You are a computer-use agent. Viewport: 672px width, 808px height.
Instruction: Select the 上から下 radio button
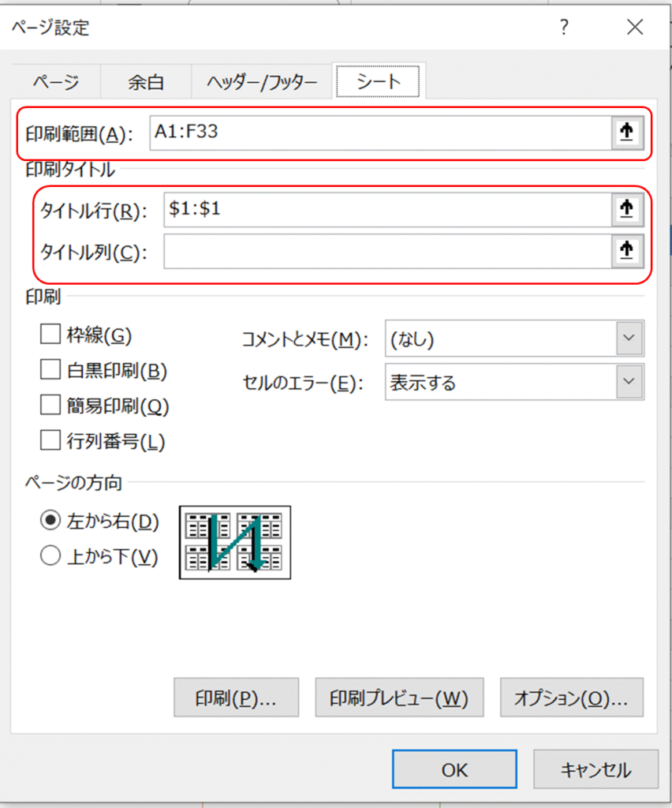pos(50,556)
